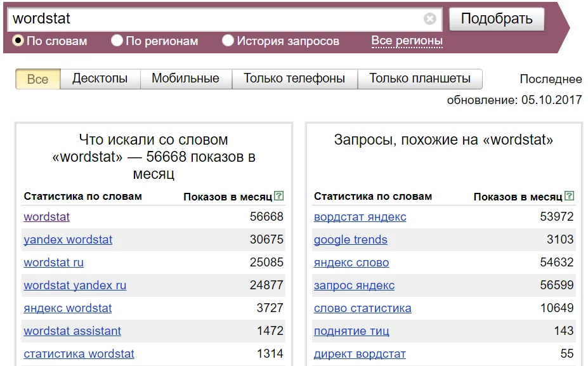Screen dimensions: 588x366
Task: Switch to the Все tab
Action: click(x=38, y=79)
